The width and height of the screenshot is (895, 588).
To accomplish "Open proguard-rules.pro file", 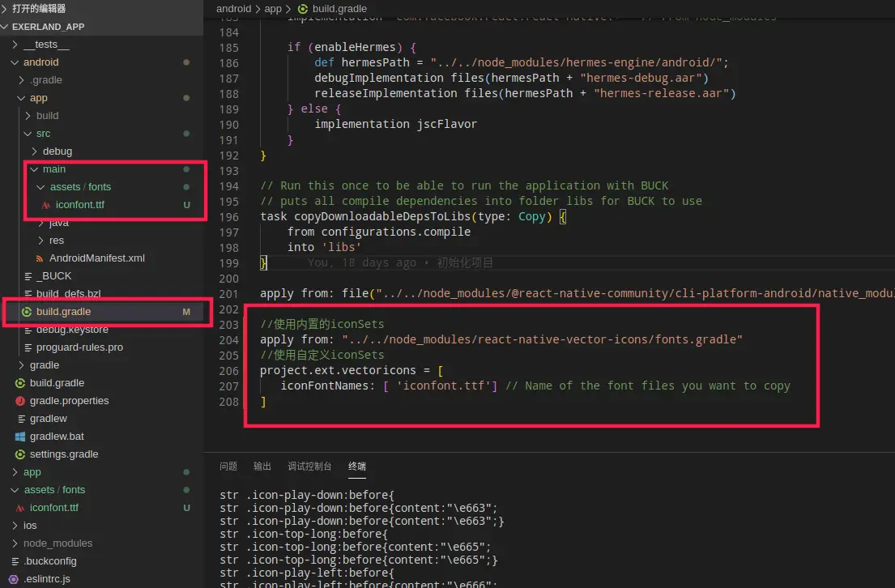I will click(79, 347).
